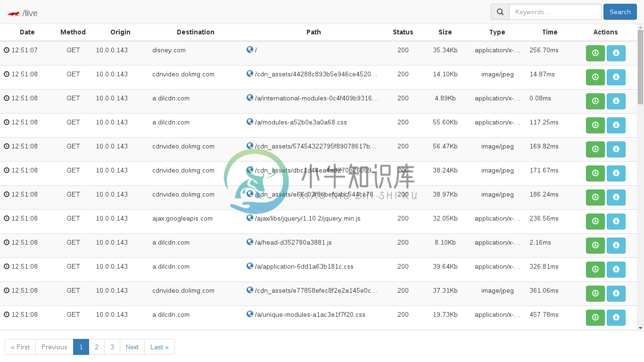
Task: Click the Origin column header
Action: 120,32
